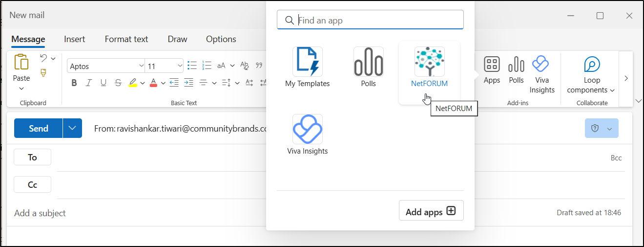Increase the paragraph indent
The height and width of the screenshot is (247, 644).
[188, 83]
